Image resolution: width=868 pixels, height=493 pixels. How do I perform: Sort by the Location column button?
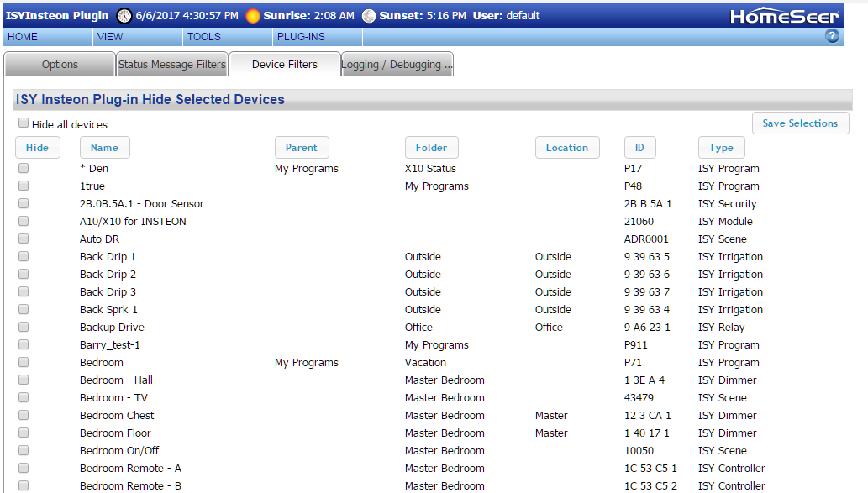pyautogui.click(x=567, y=148)
